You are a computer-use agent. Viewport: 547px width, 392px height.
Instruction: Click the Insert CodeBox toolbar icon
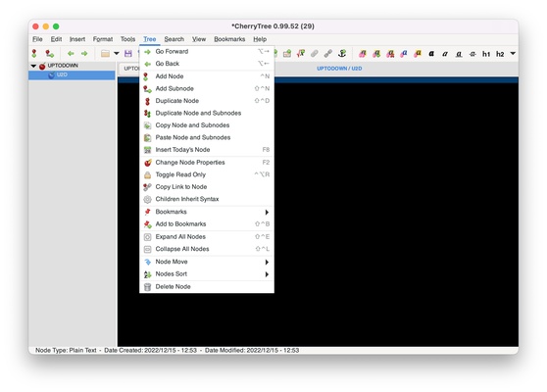click(287, 53)
